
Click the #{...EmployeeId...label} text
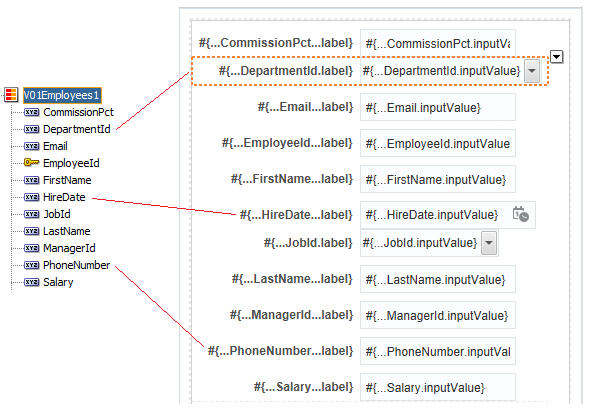(x=287, y=143)
